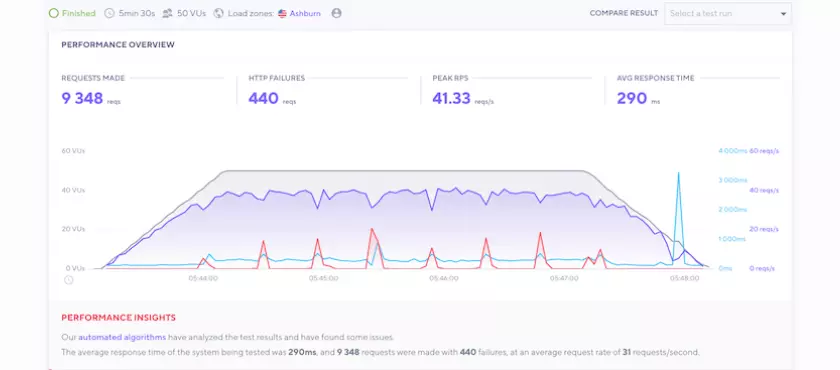Click the 2 000ms axis label

point(732,209)
